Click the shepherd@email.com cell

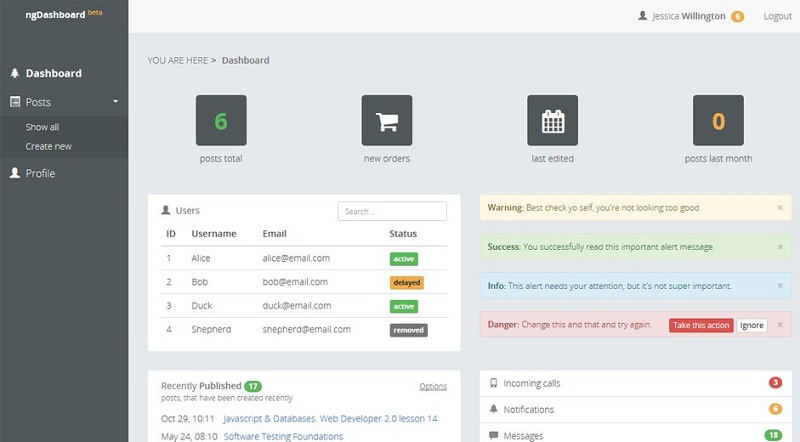coord(306,330)
